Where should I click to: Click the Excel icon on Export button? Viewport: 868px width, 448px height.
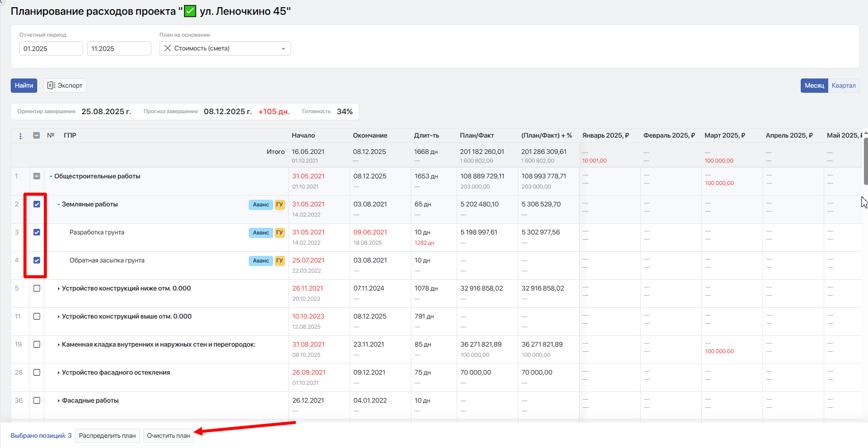51,86
